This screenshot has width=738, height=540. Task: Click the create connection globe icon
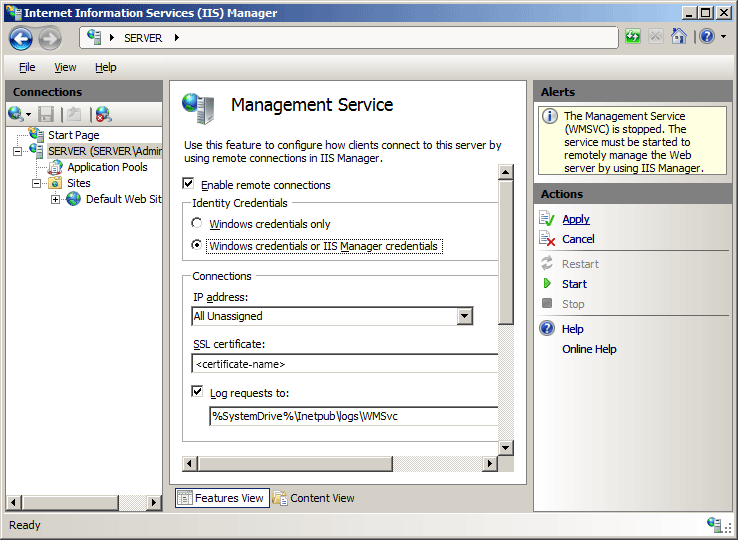pos(16,113)
